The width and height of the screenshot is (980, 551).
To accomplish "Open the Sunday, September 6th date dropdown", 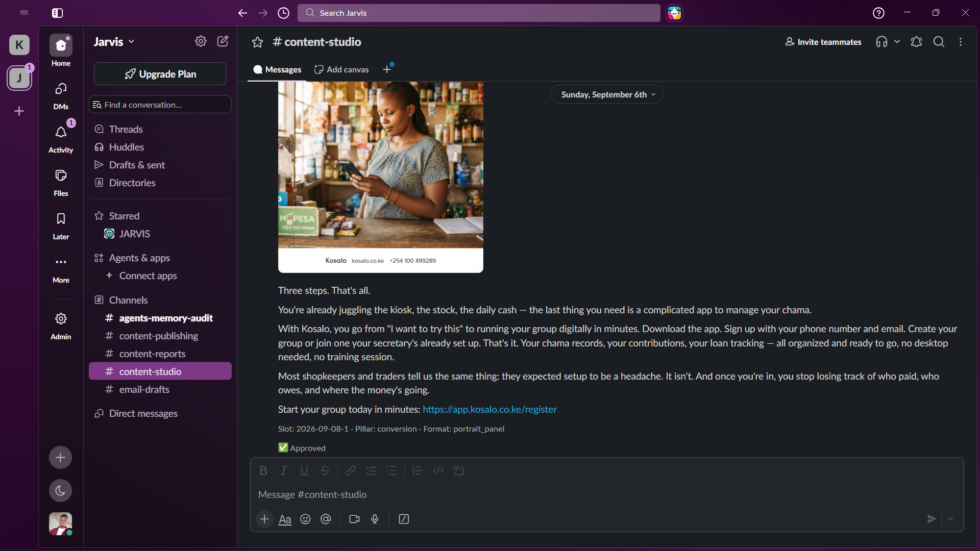I will coord(607,94).
